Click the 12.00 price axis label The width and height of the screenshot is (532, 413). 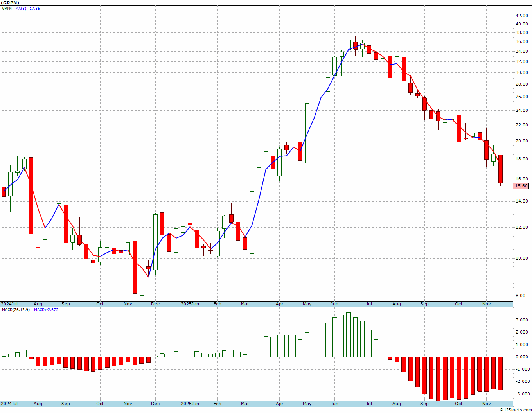(521, 227)
